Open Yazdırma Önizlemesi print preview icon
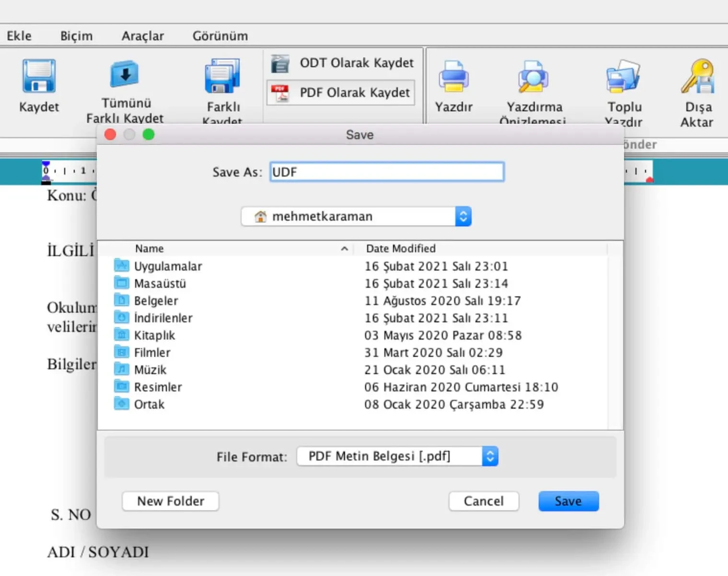728x576 pixels. [533, 76]
